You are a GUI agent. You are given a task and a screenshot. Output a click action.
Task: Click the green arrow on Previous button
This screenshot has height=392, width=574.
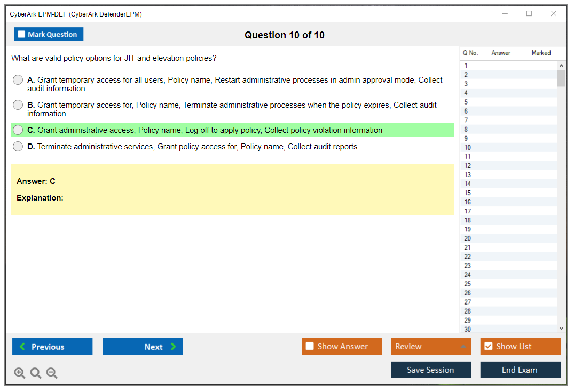tap(22, 347)
